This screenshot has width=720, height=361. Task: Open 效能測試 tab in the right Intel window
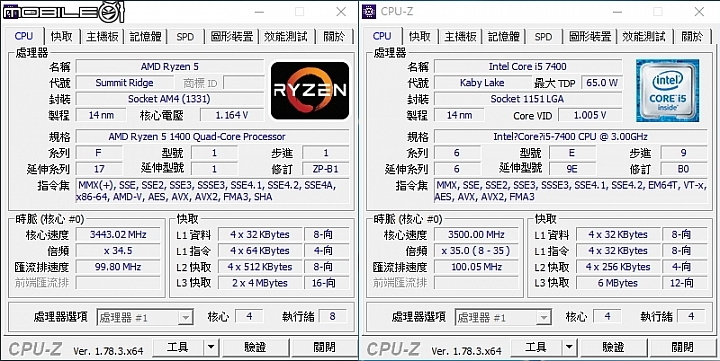point(644,36)
